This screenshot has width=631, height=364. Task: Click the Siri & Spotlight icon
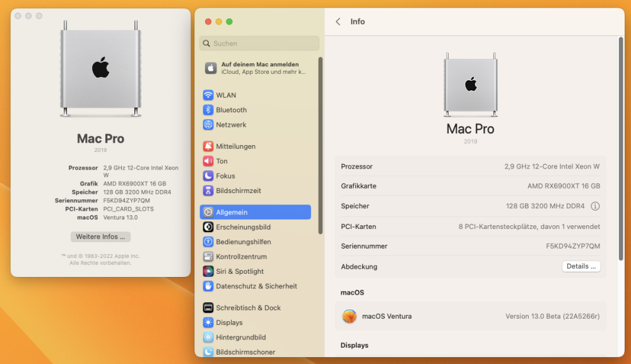(208, 271)
